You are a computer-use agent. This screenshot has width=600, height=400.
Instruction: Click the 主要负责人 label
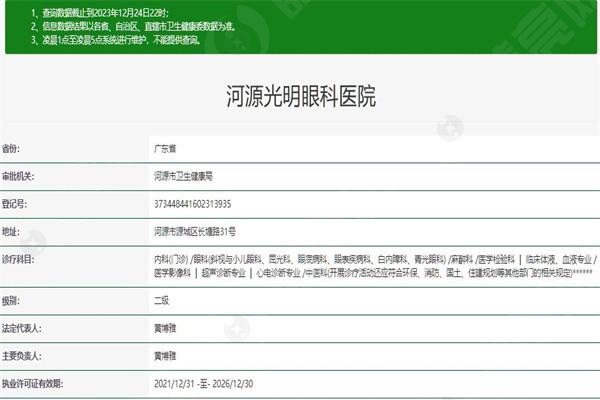[21, 356]
